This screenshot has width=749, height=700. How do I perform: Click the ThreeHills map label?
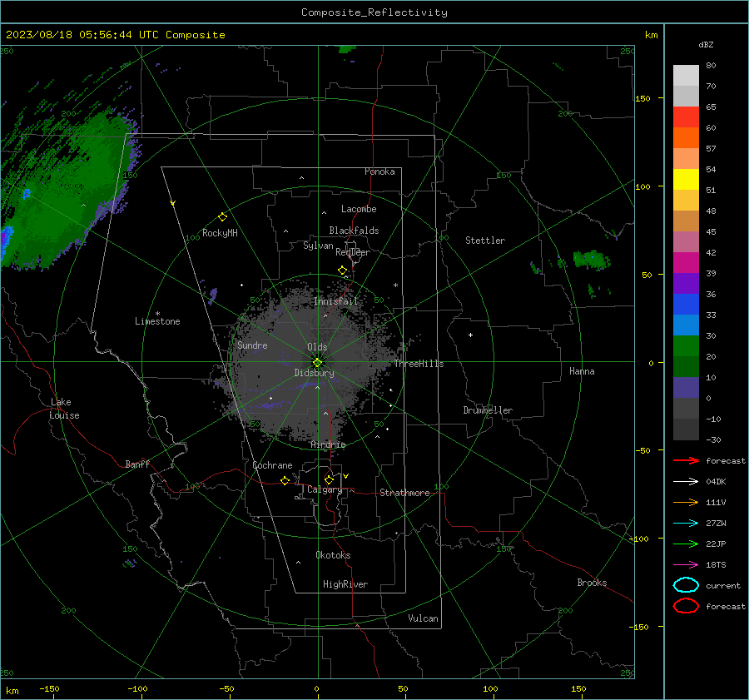(419, 364)
